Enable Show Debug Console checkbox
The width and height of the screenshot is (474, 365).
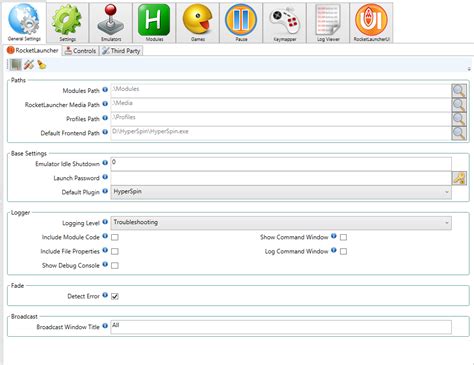pos(115,266)
